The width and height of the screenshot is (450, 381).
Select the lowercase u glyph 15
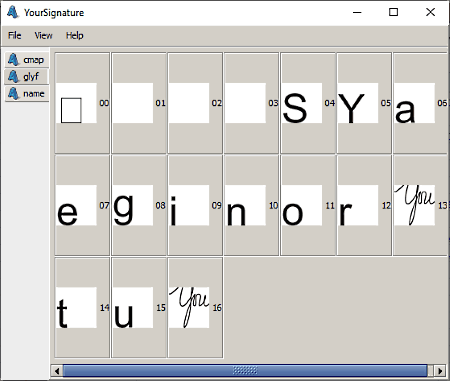coord(139,308)
